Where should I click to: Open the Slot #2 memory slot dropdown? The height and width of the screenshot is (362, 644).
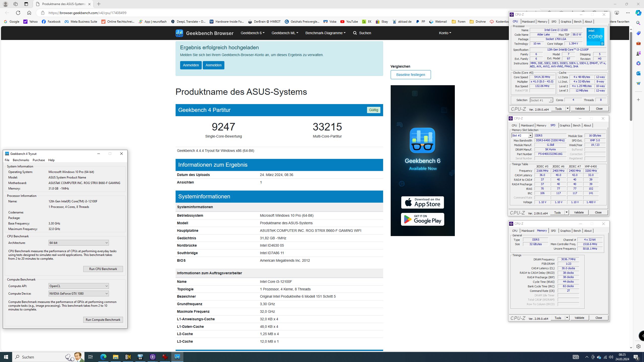click(x=522, y=135)
